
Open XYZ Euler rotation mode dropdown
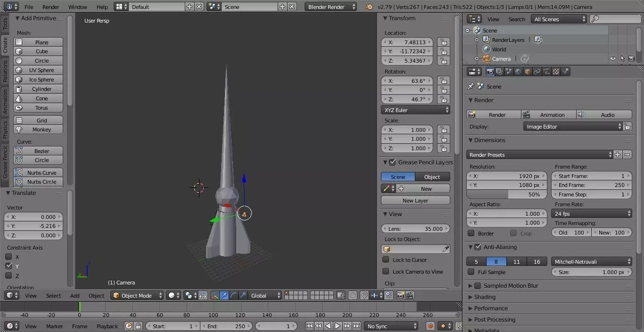tap(415, 110)
